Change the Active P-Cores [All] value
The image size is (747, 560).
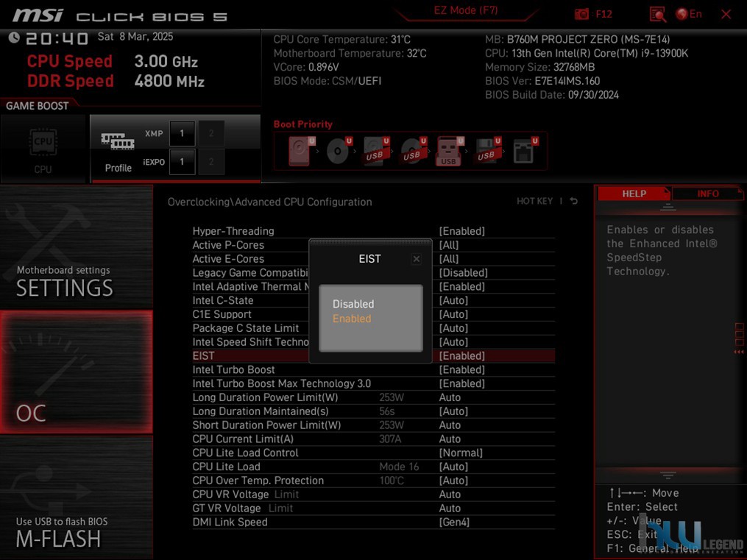(x=448, y=245)
